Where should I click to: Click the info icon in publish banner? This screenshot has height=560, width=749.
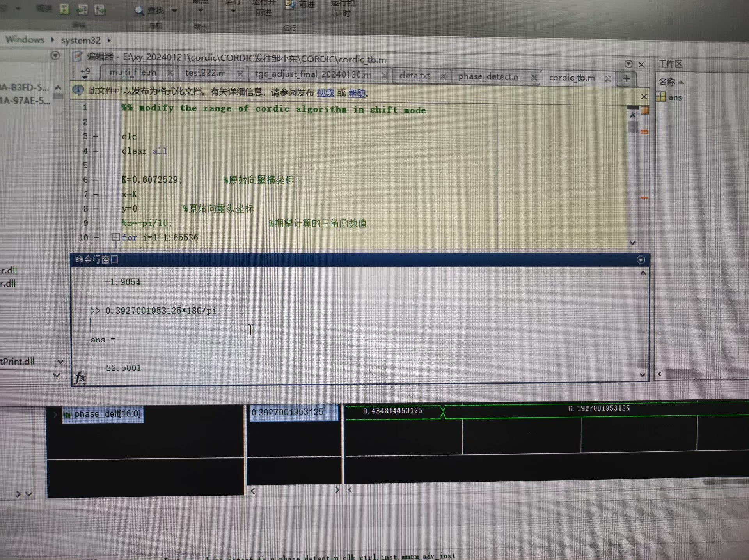(x=78, y=90)
